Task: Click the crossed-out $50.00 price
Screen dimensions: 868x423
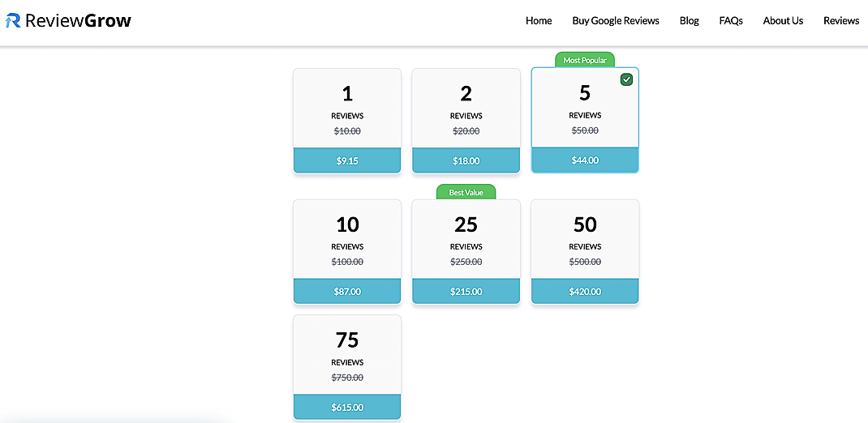Action: coord(585,130)
